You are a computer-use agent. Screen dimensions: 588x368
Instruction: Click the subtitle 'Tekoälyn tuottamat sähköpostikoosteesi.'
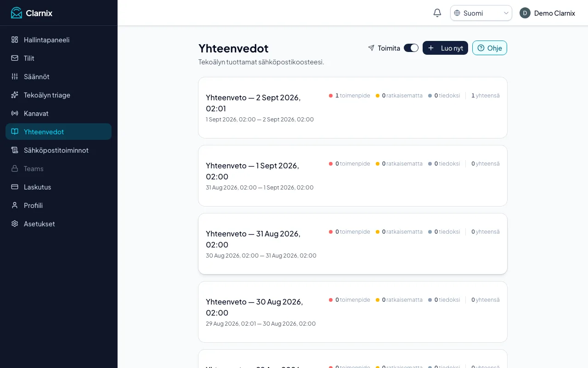[x=261, y=62]
